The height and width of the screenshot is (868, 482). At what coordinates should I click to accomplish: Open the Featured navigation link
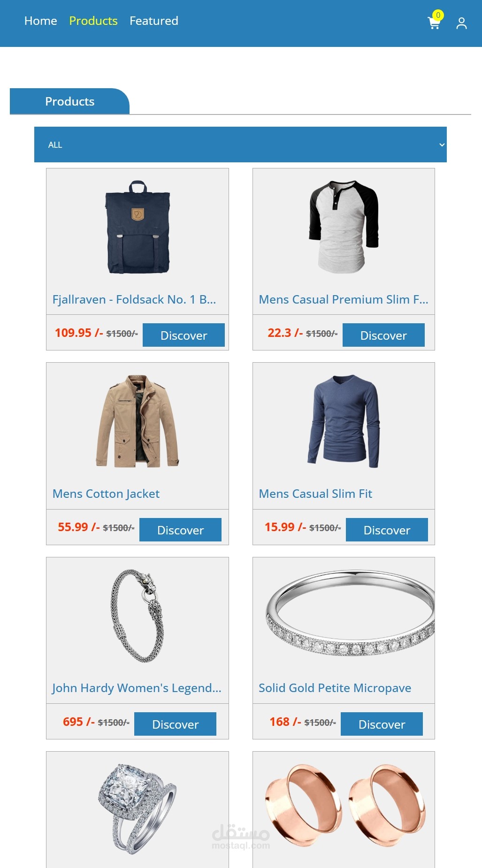pyautogui.click(x=154, y=21)
